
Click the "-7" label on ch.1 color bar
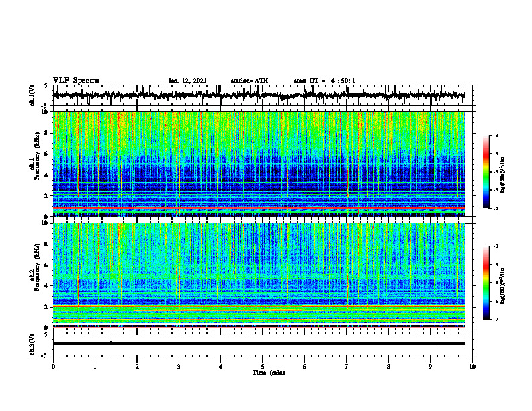coord(495,208)
